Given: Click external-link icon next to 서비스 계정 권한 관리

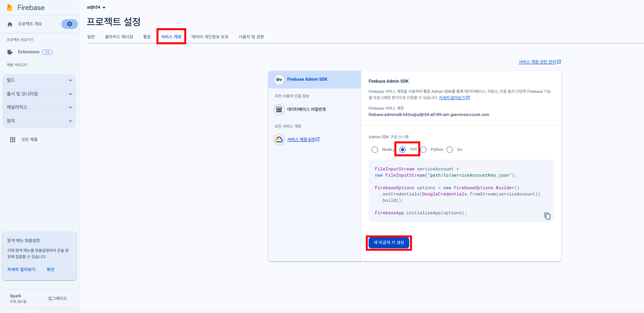Looking at the screenshot, I should click(x=559, y=62).
